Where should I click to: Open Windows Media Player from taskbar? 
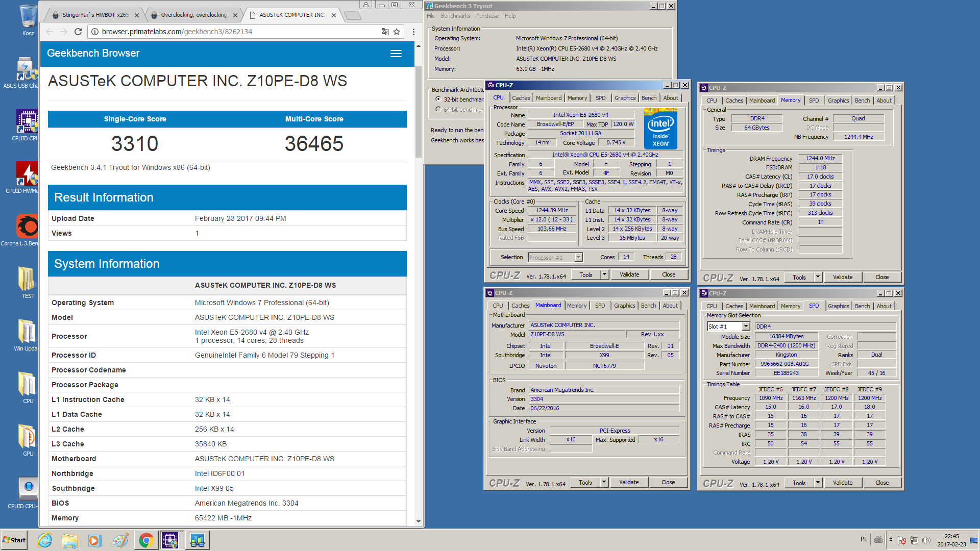point(95,540)
